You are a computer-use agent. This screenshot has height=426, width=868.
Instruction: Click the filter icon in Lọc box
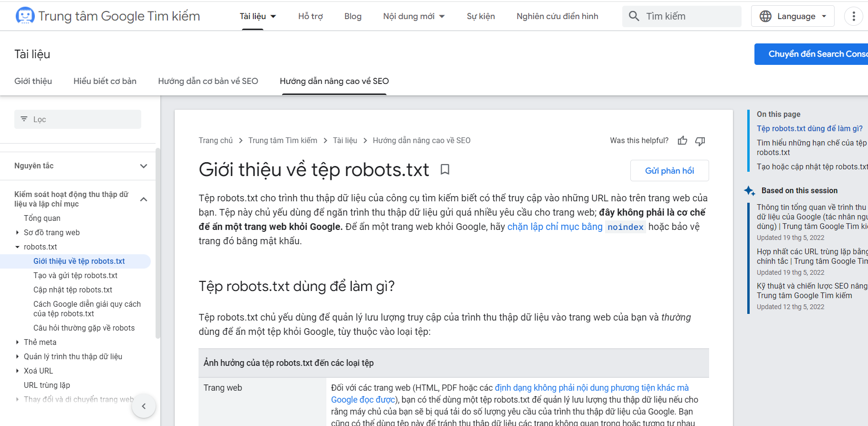(24, 119)
